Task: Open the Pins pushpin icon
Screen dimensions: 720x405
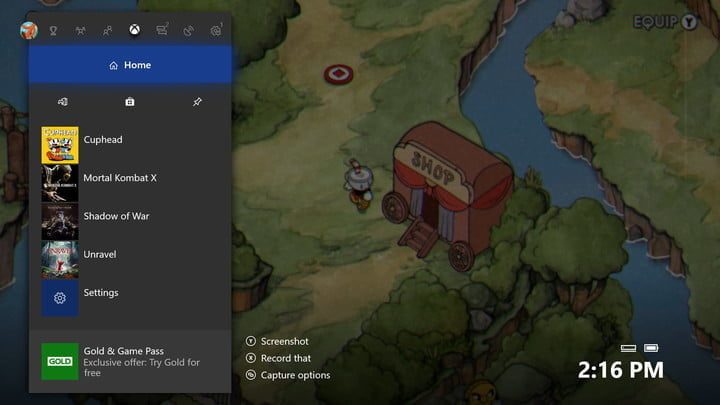Action: click(197, 101)
